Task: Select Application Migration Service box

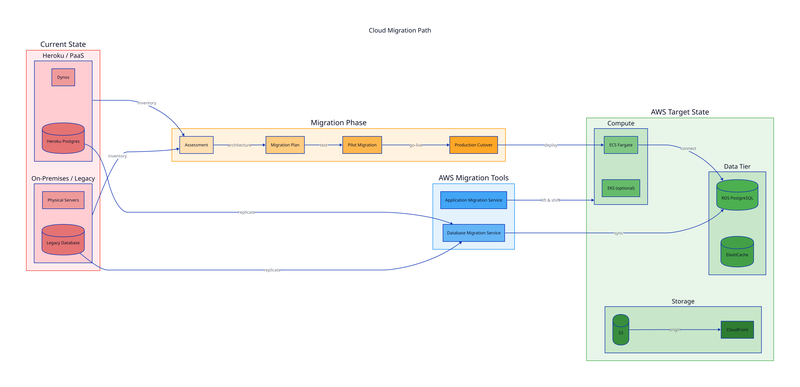Action: click(x=473, y=200)
